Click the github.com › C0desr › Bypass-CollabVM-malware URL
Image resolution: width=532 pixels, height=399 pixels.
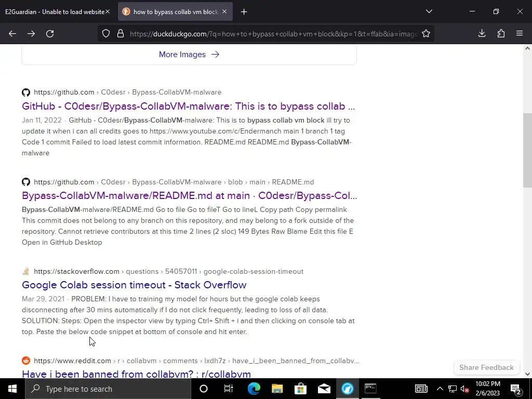(x=128, y=92)
